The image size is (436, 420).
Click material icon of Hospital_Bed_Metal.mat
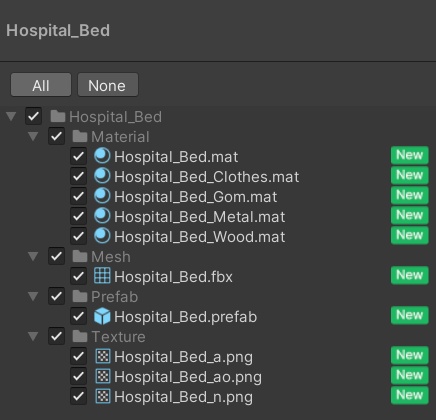point(102,216)
